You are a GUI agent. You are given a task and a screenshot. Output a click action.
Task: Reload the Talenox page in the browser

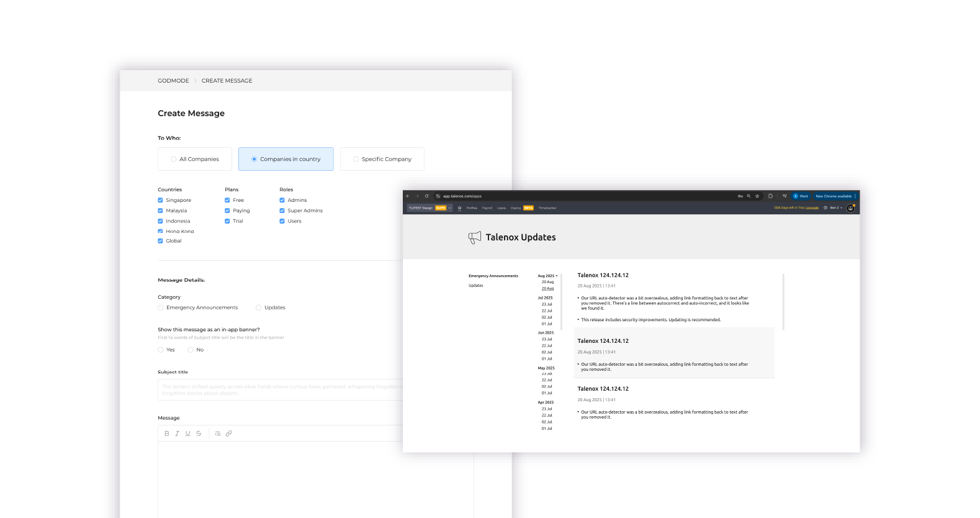[x=426, y=196]
